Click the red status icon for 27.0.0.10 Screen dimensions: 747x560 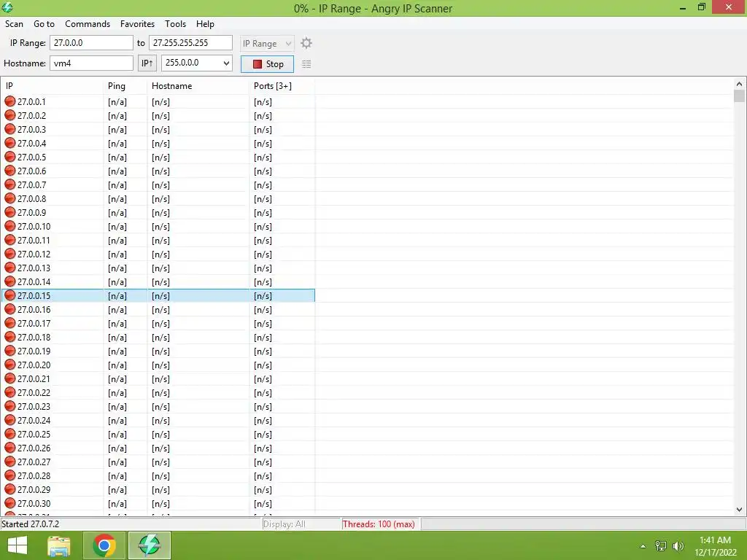pyautogui.click(x=10, y=226)
